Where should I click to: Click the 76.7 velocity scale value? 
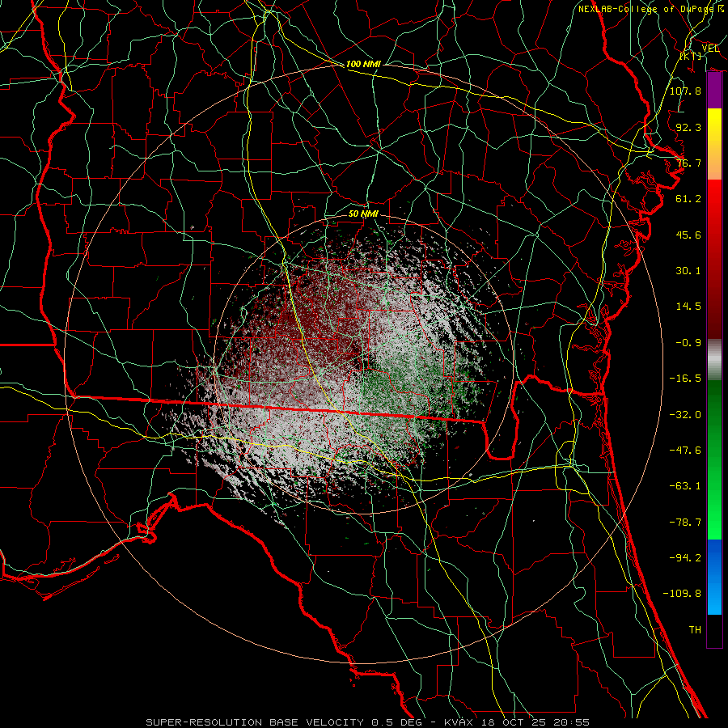(x=688, y=163)
